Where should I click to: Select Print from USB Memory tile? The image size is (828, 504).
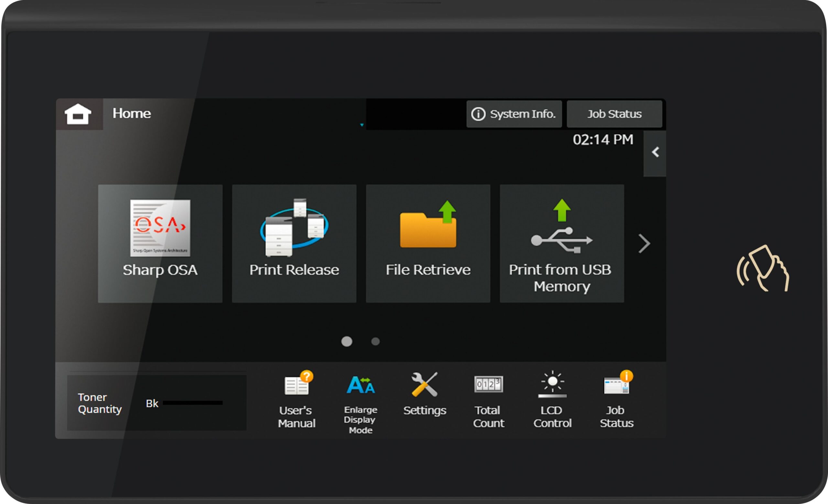click(x=561, y=243)
